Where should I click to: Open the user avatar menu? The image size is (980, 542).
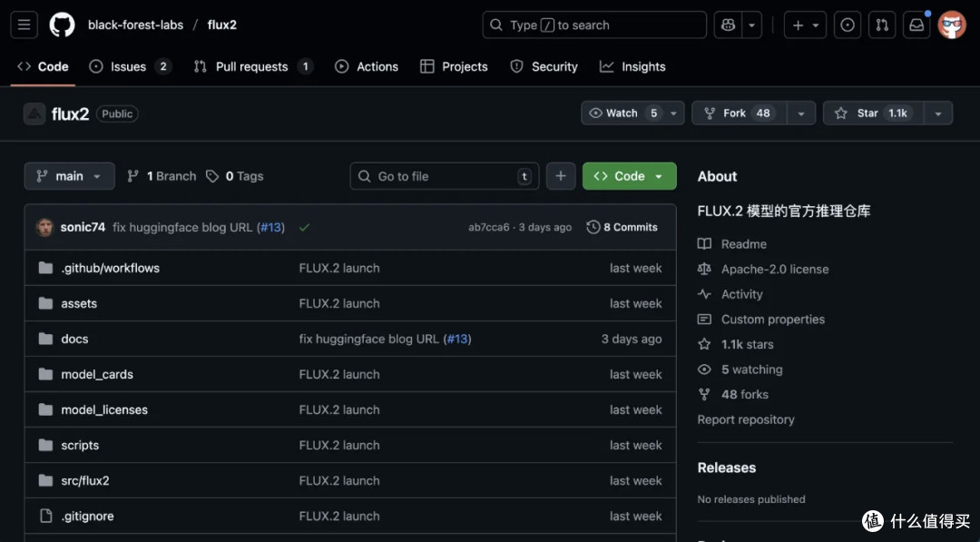pyautogui.click(x=952, y=25)
